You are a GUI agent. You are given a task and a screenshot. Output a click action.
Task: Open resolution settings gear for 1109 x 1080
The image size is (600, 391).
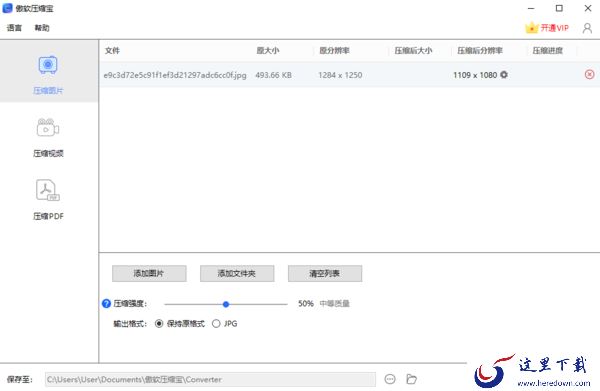click(x=504, y=75)
